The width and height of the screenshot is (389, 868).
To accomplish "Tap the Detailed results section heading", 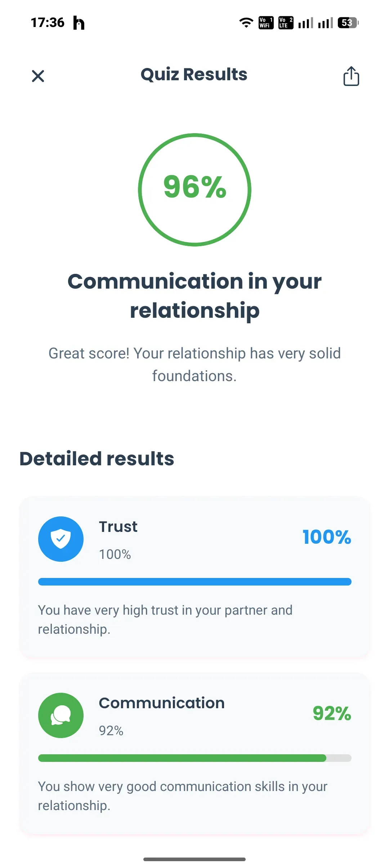I will (97, 458).
